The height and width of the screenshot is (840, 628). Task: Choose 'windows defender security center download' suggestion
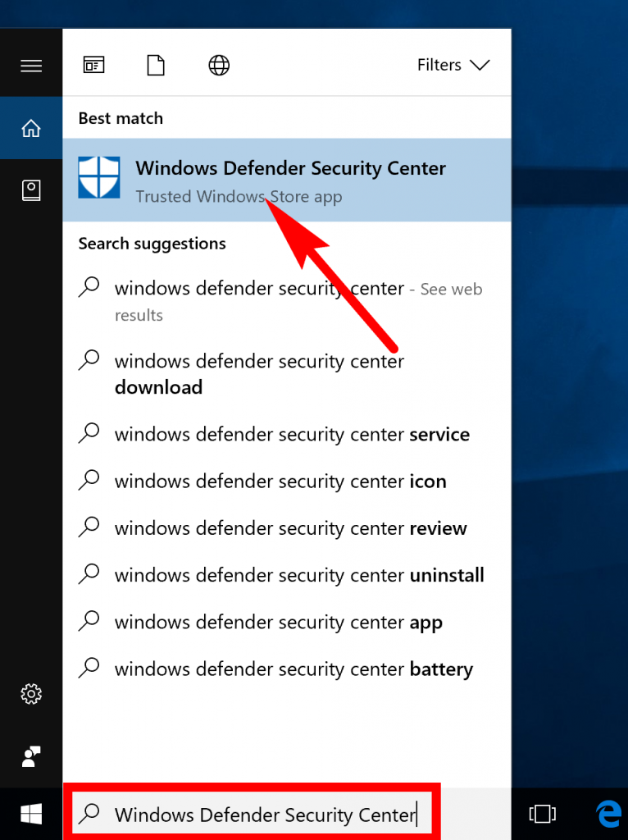287,373
